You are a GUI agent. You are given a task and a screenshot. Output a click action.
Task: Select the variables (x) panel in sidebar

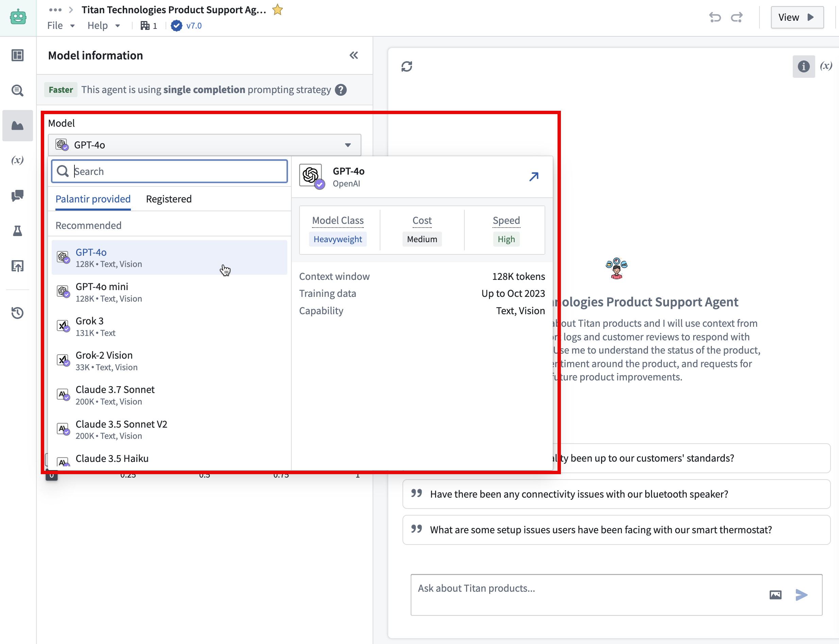coord(17,161)
